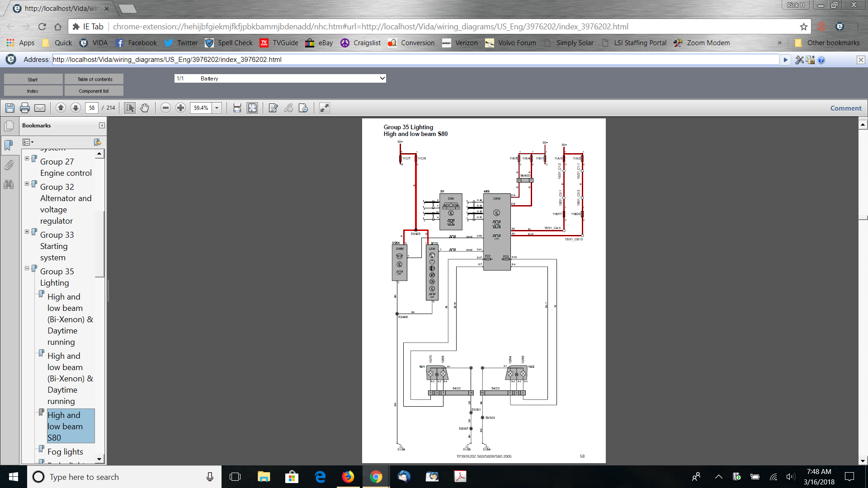Open the Attachments paperclip panel
The image size is (868, 488).
tap(9, 165)
